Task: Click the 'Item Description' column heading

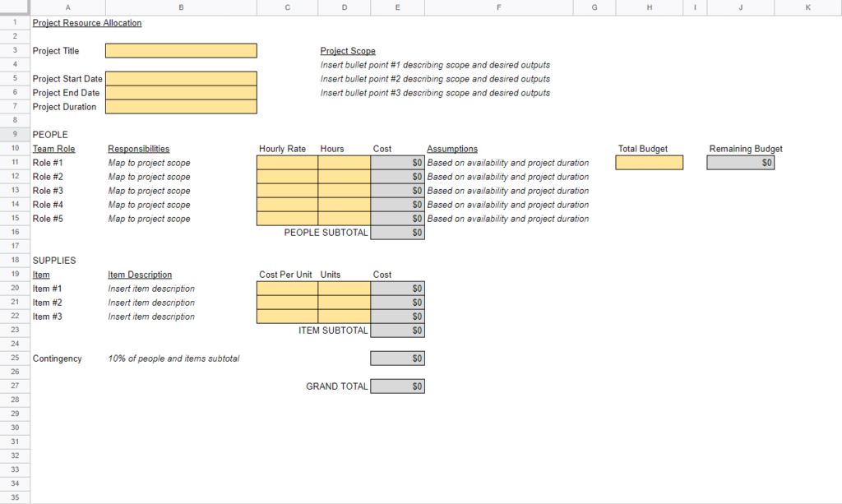Action: (x=140, y=275)
